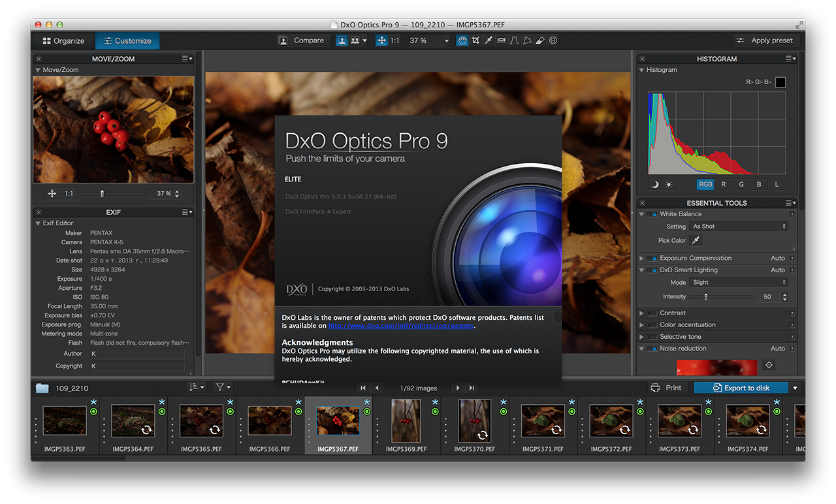The width and height of the screenshot is (836, 504).
Task: Select the Hand pan tool
Action: point(462,40)
